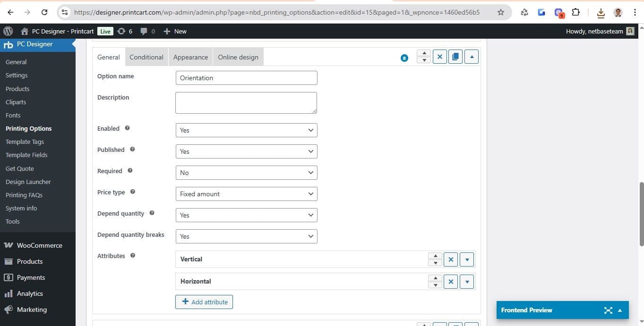Click the WordPress logo in admin bar
The width and height of the screenshot is (644, 326).
pos(8,31)
